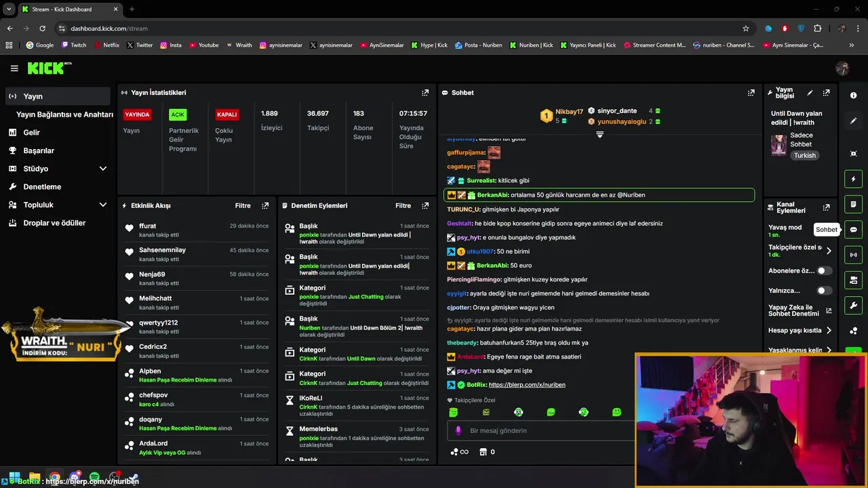
Task: Click the Nikbay17 top gifter name
Action: [x=569, y=112]
